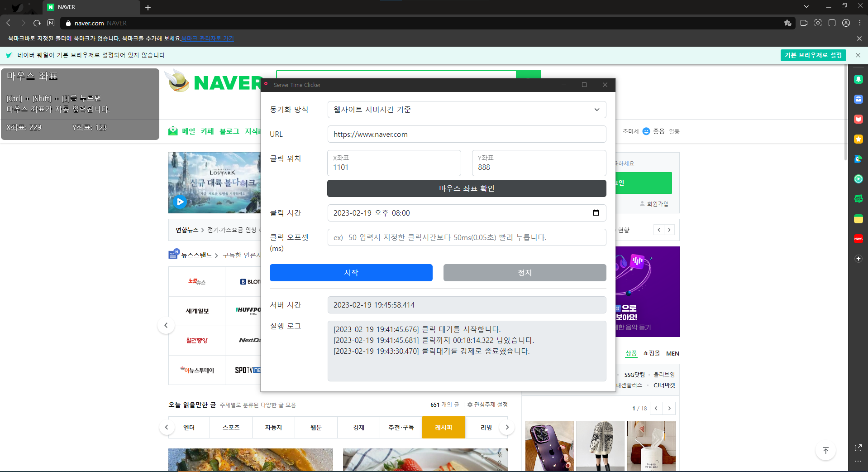The image size is (868, 472).
Task: Open 뉴스스탠드 section link
Action: 196,255
